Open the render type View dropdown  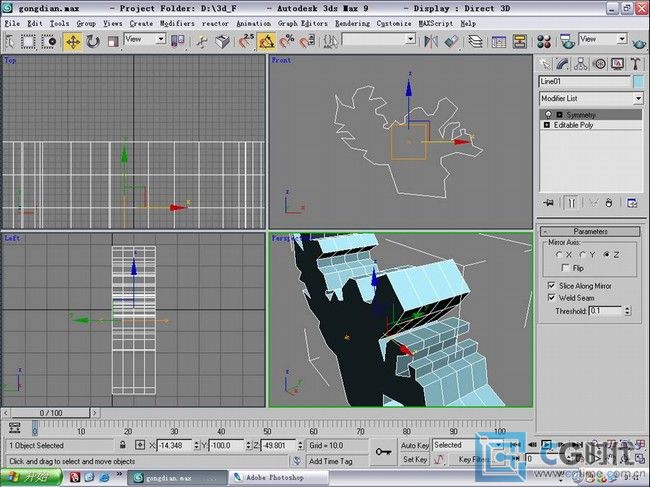pyautogui.click(x=603, y=39)
